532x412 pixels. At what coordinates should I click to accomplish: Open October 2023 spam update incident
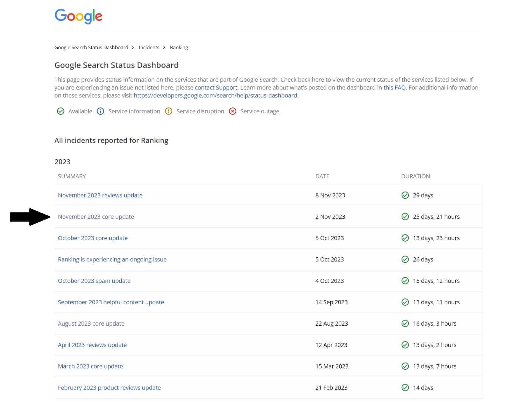[x=94, y=281]
